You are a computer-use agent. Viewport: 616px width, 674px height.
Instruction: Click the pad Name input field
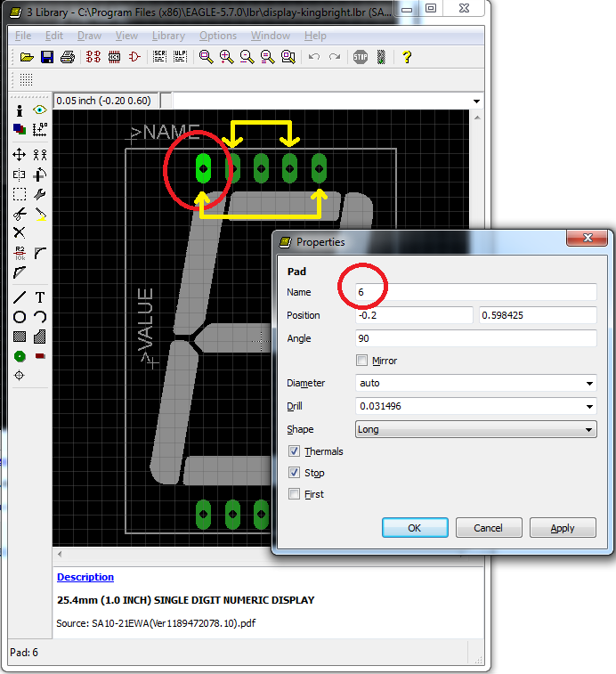(475, 292)
